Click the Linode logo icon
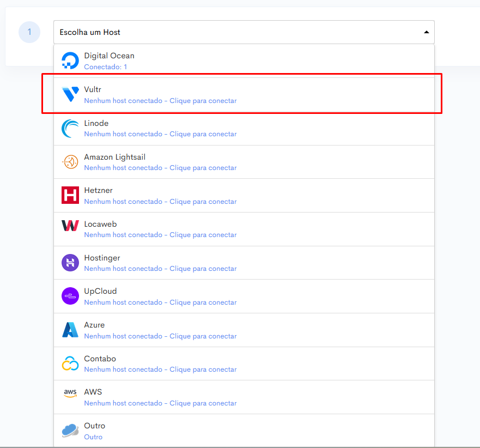Screen dimensions: 480x448 (70, 128)
